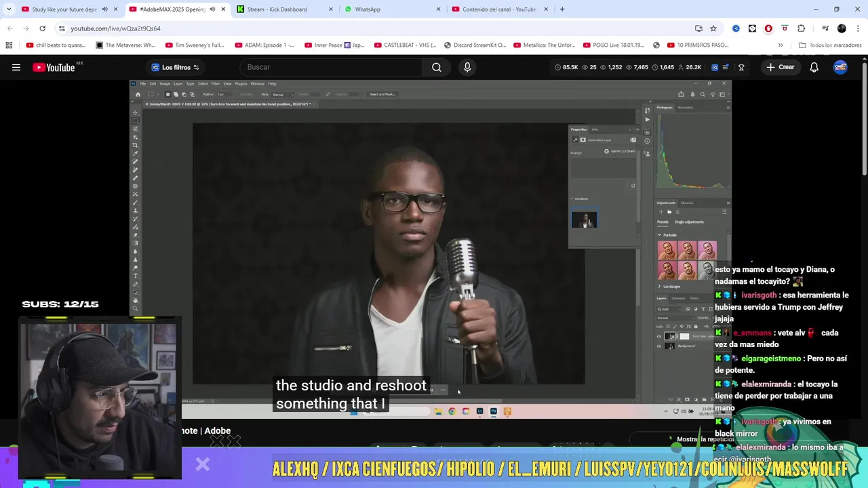
Task: Reload the page with browser refresh button
Action: 42,28
